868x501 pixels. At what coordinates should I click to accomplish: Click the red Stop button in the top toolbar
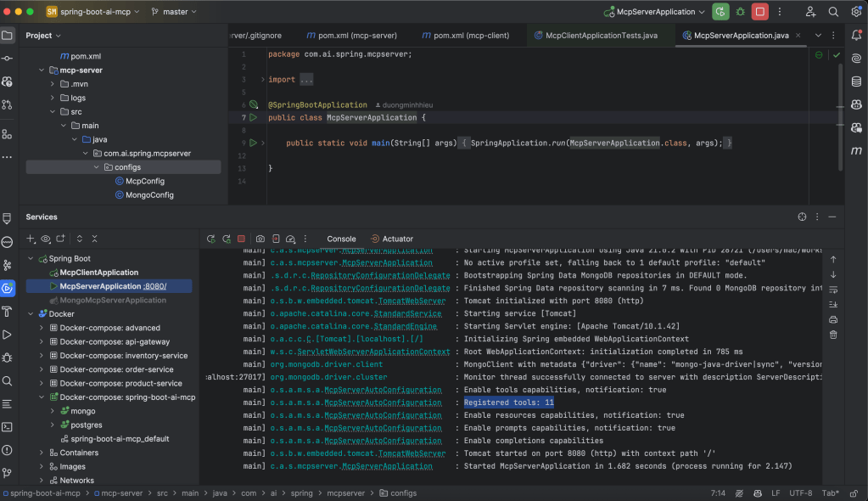point(760,12)
